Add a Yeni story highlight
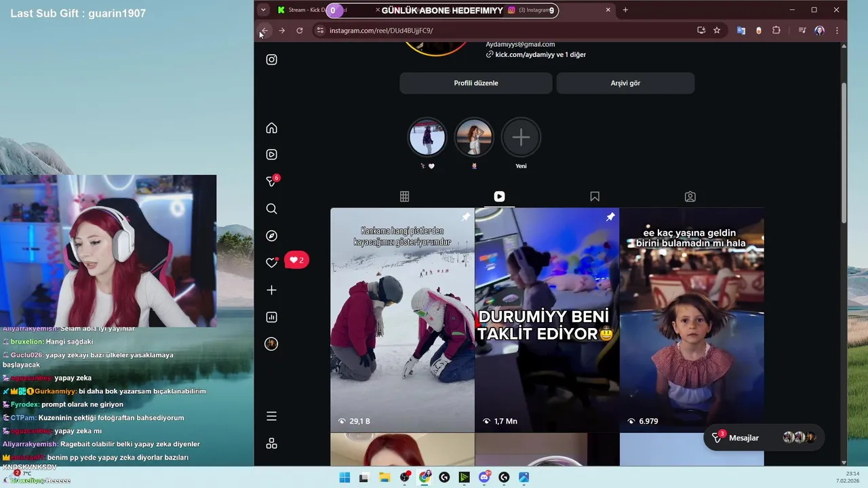Image resolution: width=868 pixels, height=488 pixels. point(521,138)
